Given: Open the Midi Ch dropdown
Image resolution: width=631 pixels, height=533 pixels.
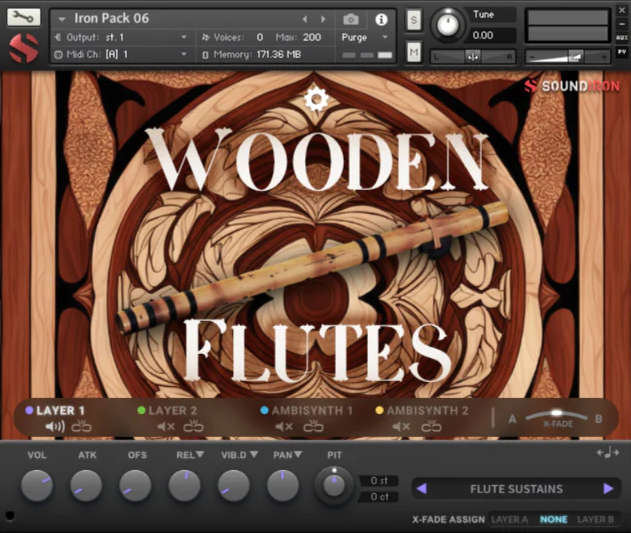Looking at the screenshot, I should (183, 54).
